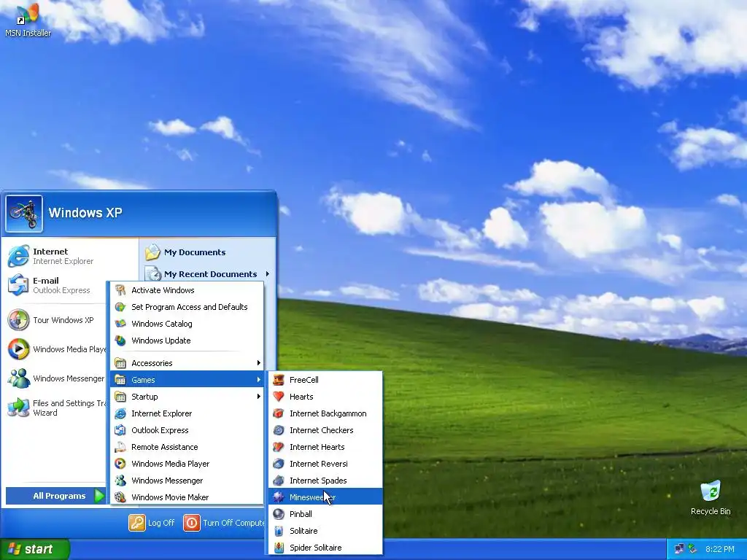The height and width of the screenshot is (560, 747).
Task: Click the user account dirt bike picture
Action: (24, 214)
